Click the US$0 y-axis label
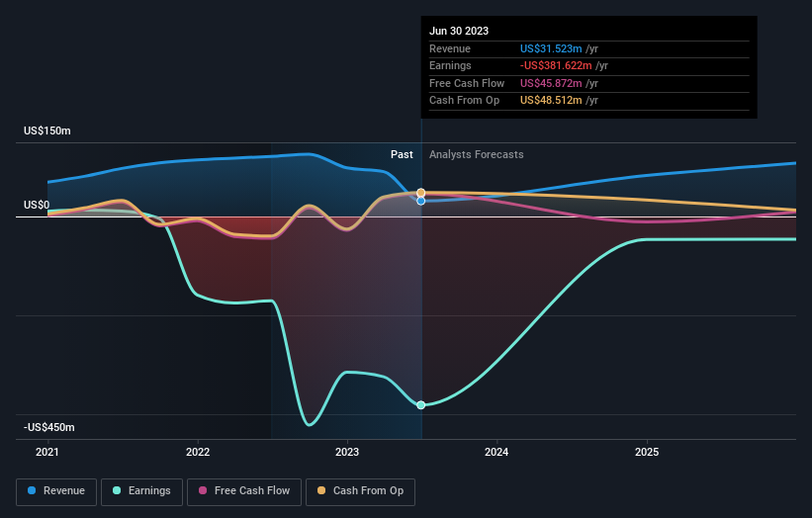 (37, 205)
